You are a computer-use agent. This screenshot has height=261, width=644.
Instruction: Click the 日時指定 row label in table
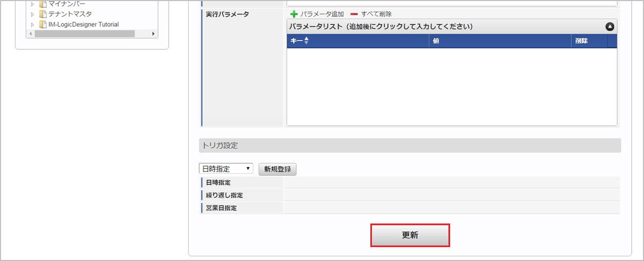coord(218,182)
